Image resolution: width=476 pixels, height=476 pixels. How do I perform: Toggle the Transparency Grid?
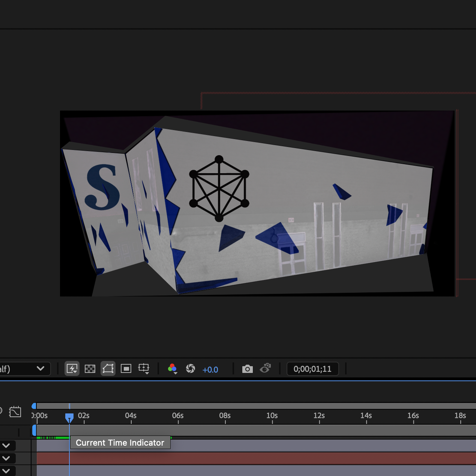[90, 368]
